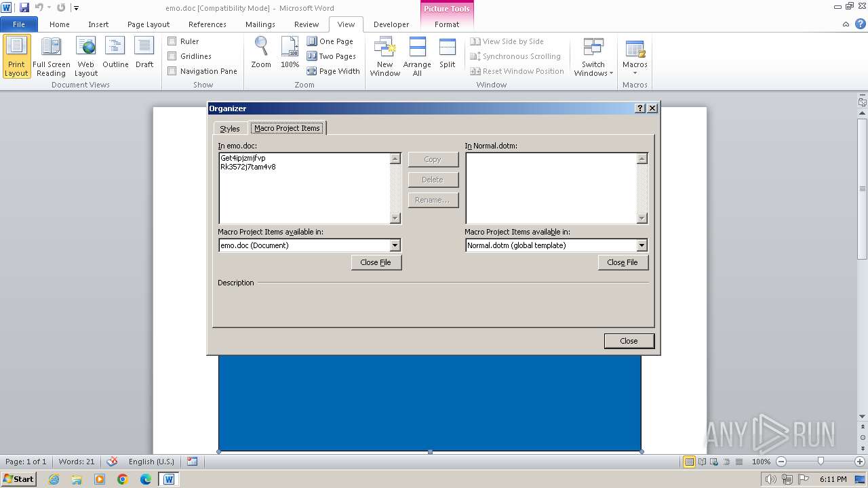Choose Page Width zoom

[x=333, y=71]
